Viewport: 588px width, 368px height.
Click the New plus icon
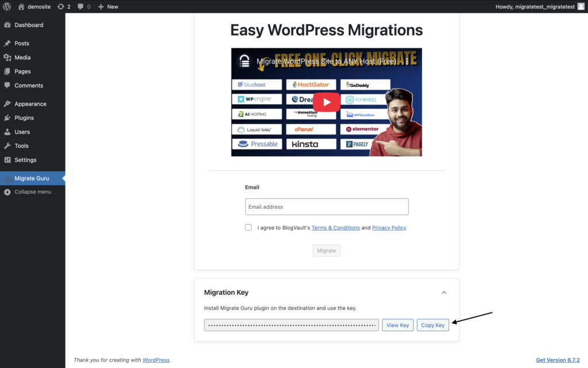point(101,6)
